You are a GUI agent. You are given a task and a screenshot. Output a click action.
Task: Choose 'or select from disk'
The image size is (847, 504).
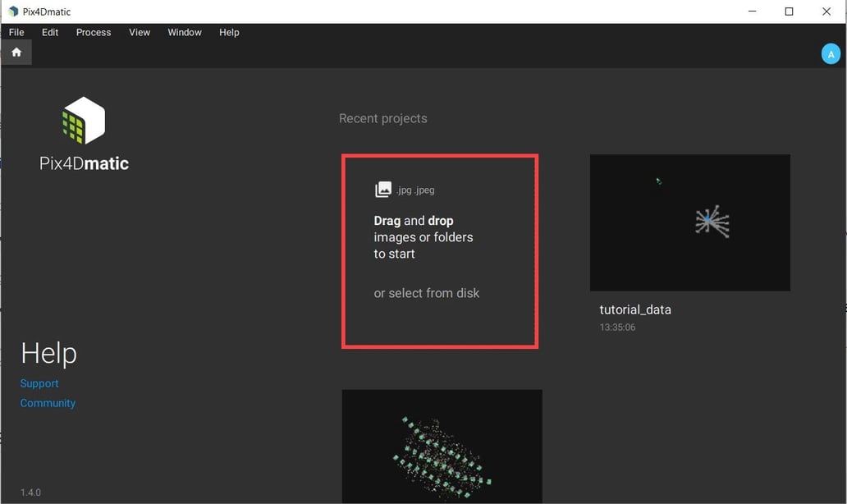tap(427, 293)
